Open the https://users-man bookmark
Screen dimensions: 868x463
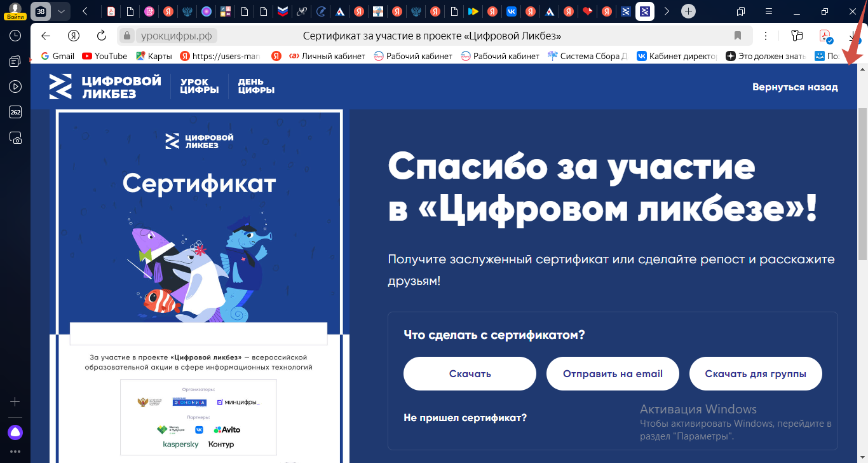(220, 56)
